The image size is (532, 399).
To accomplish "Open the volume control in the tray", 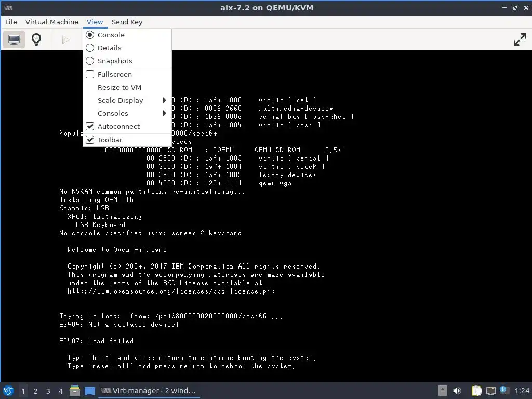I will pos(457,391).
